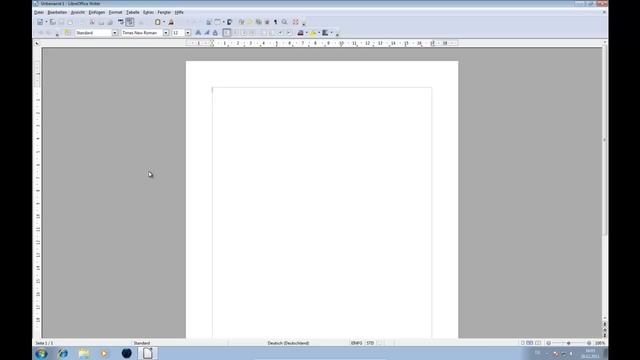Screen dimensions: 640x360
Task: Open the Bearbeiten menu
Action: tap(57, 12)
